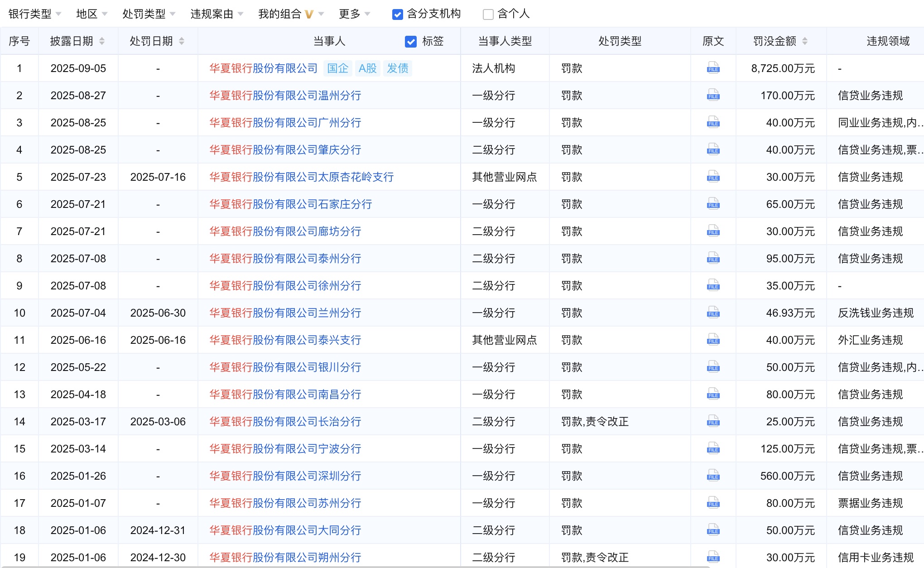
Task: Enable the 含个人 checkbox
Action: point(488,14)
